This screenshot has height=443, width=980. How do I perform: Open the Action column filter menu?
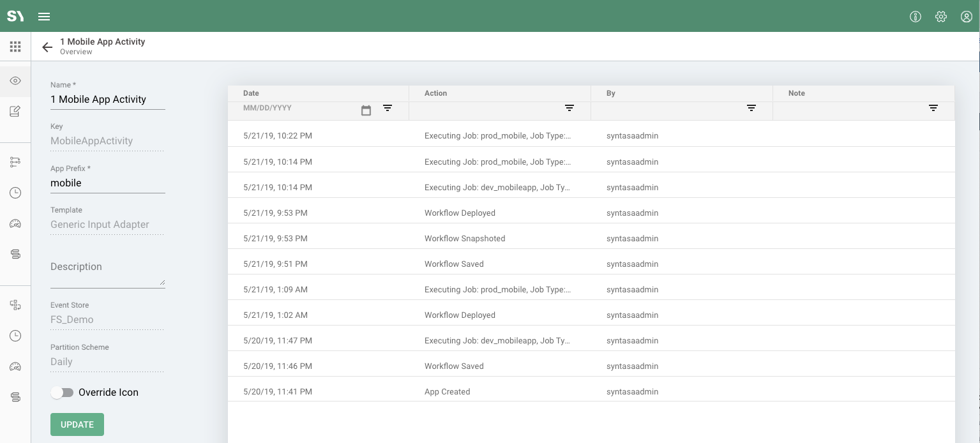[x=569, y=109]
